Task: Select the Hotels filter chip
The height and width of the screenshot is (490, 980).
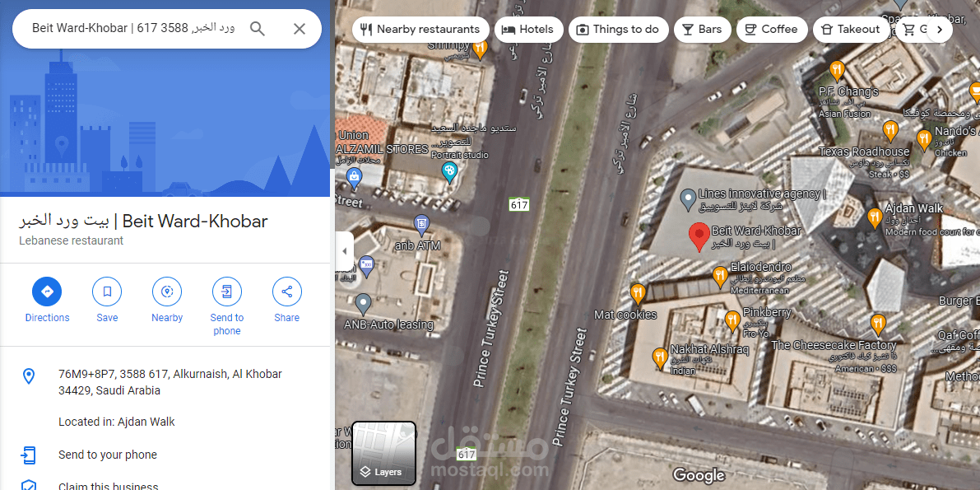Action: (529, 30)
